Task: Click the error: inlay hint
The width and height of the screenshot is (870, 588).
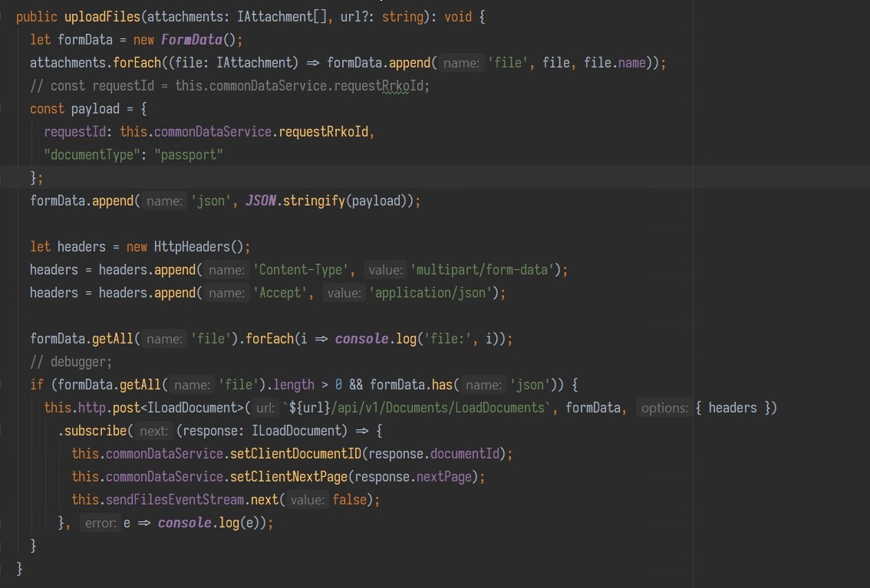Action: [100, 523]
